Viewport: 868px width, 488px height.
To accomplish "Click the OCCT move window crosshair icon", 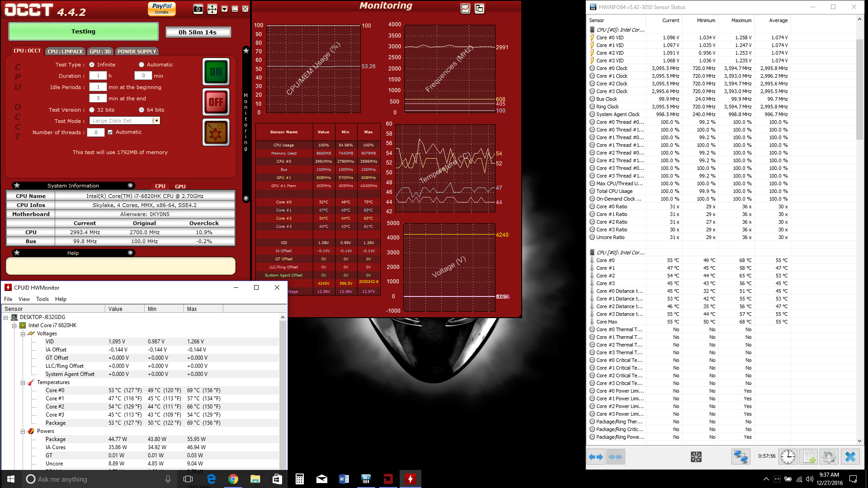I will (x=212, y=9).
